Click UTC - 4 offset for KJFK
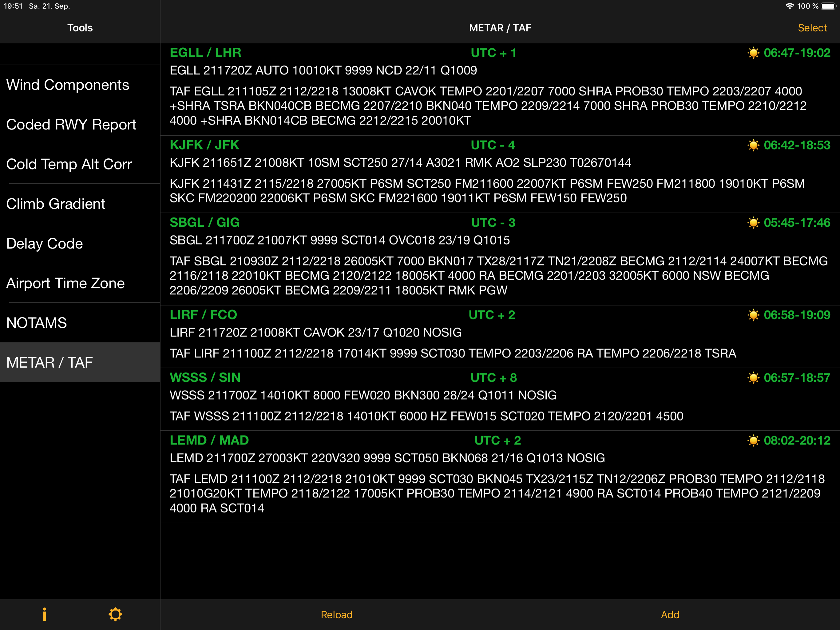The image size is (840, 630). 493,145
